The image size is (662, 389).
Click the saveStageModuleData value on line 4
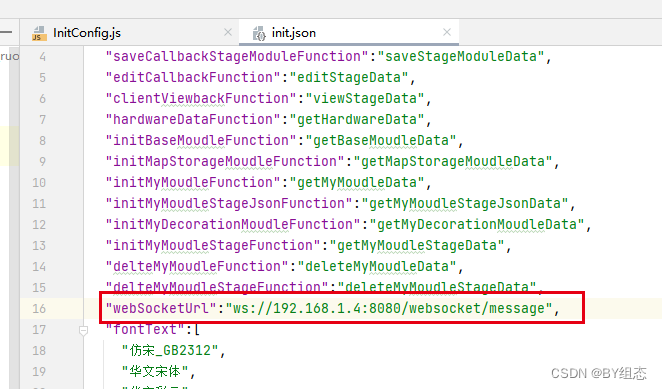pos(461,57)
